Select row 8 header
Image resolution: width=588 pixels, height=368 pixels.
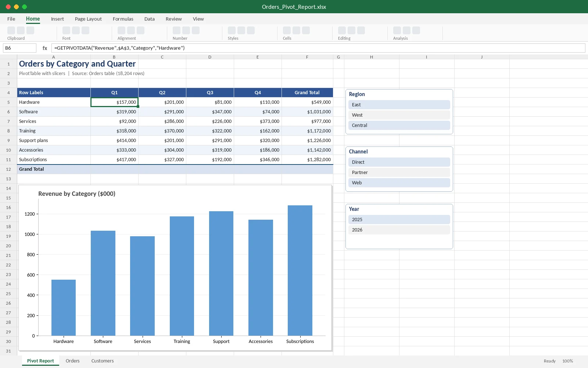coord(8,131)
